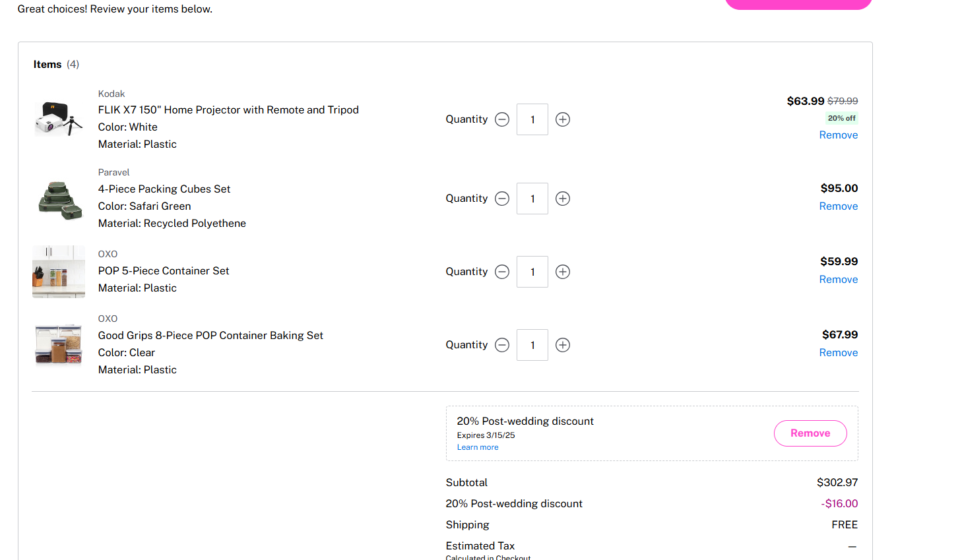This screenshot has height=560, width=960.
Task: Click the crossed-out $79.99 price
Action: [x=843, y=101]
